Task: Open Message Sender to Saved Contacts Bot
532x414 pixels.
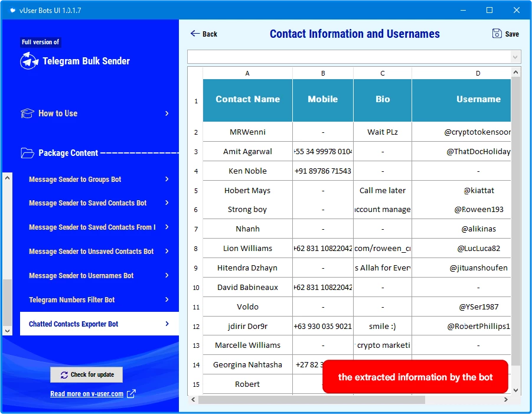Action: click(87, 203)
